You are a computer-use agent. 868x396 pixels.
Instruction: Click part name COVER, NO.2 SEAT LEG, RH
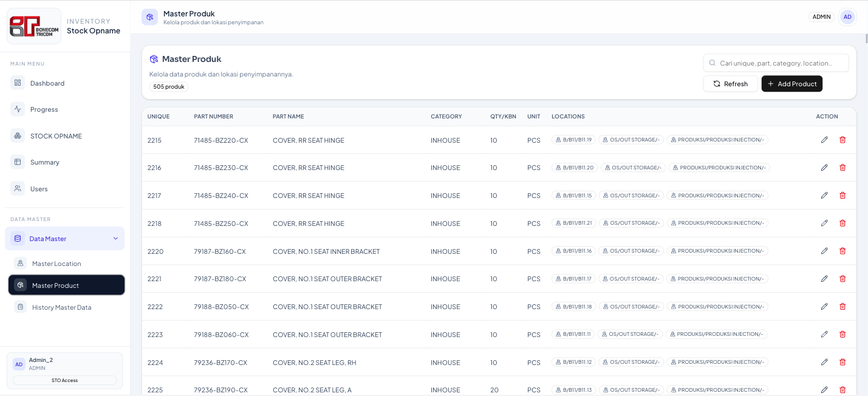coord(315,363)
